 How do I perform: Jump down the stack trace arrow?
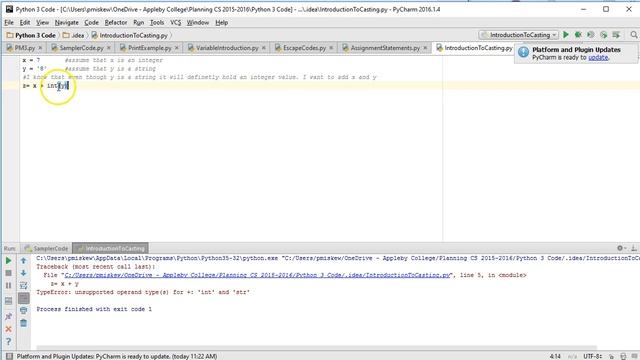tap(24, 273)
